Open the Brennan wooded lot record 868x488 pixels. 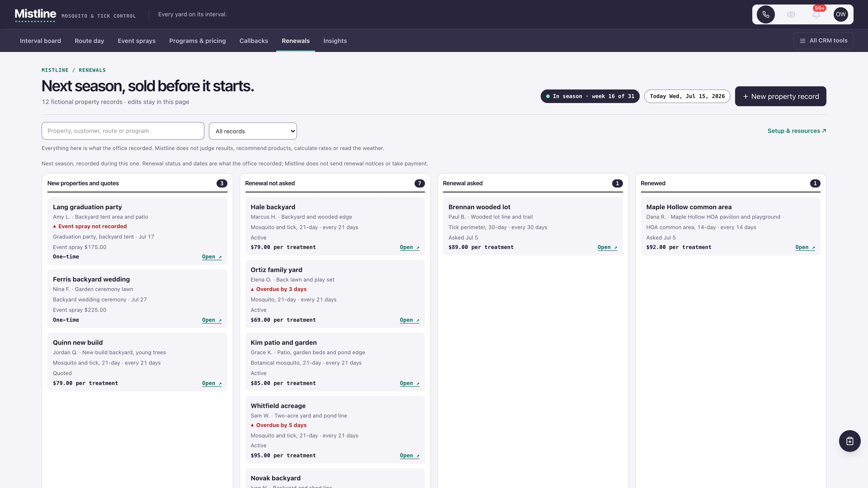point(607,247)
